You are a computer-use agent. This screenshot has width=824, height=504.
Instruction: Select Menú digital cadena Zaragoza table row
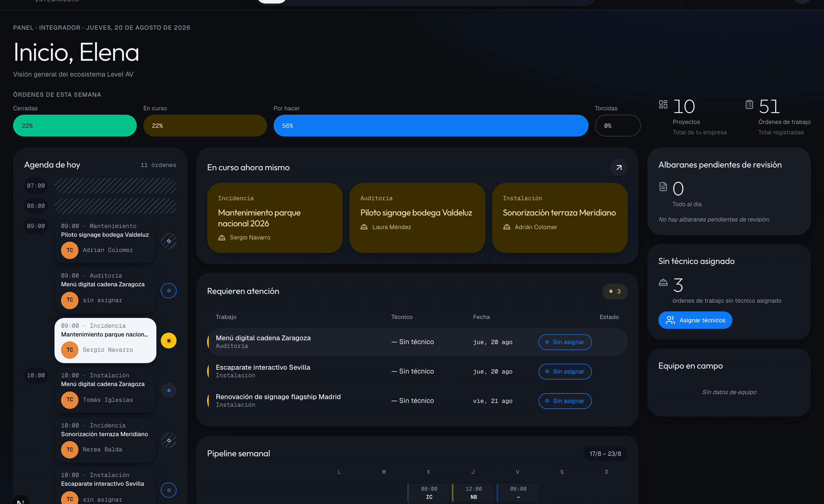pos(417,342)
